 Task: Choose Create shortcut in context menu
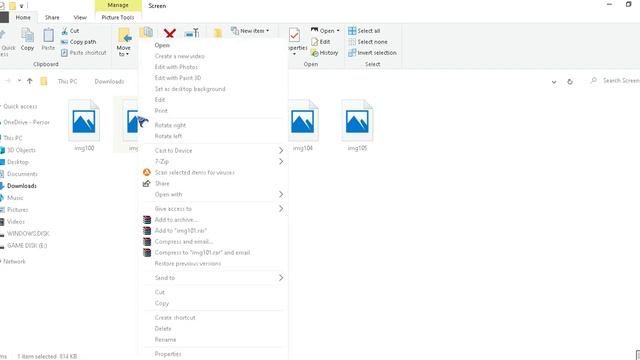pos(175,318)
